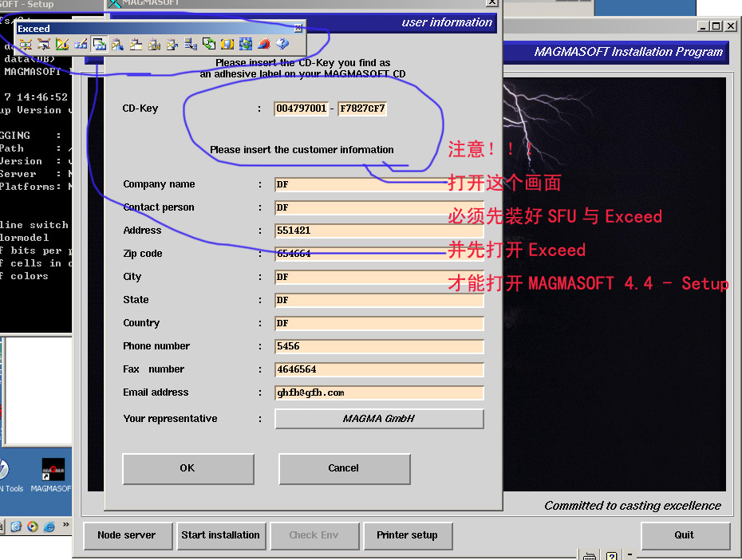Click the Node server button
Viewport: 742px width, 560px height.
coord(128,535)
